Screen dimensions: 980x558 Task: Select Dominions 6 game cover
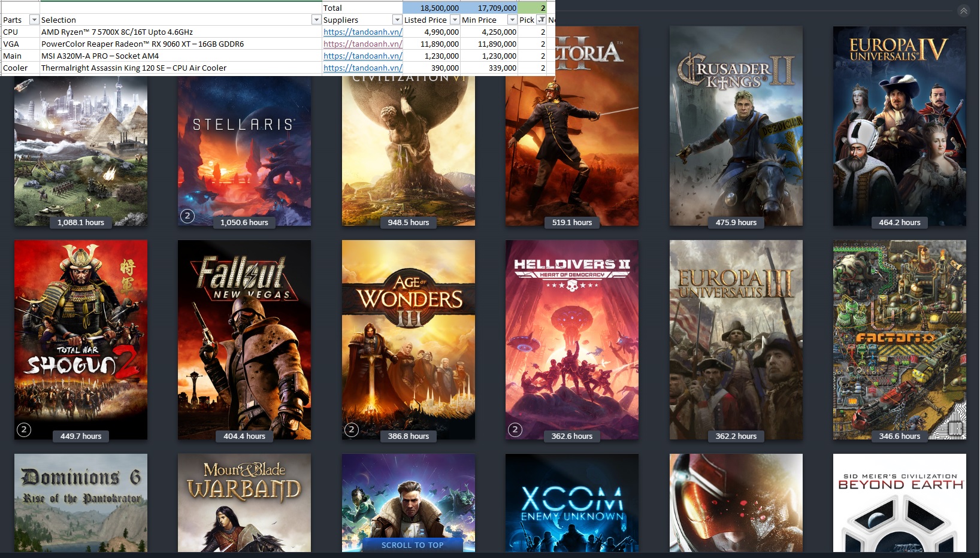point(81,503)
